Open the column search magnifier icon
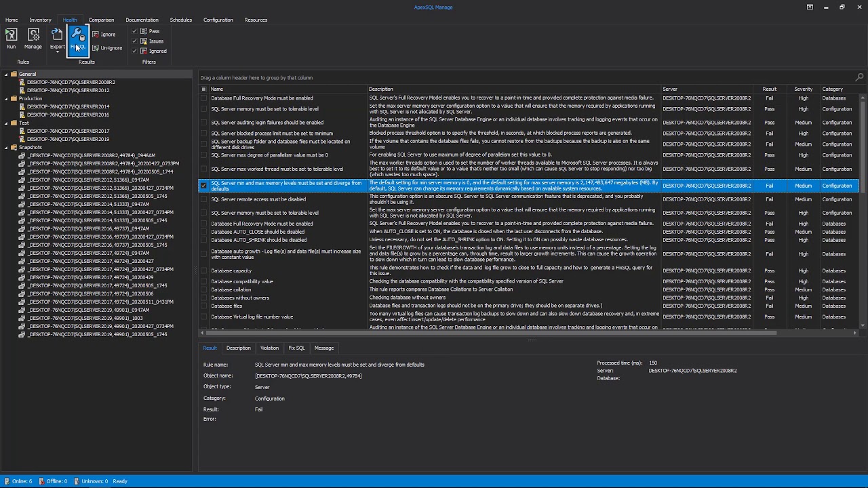 pos(859,77)
